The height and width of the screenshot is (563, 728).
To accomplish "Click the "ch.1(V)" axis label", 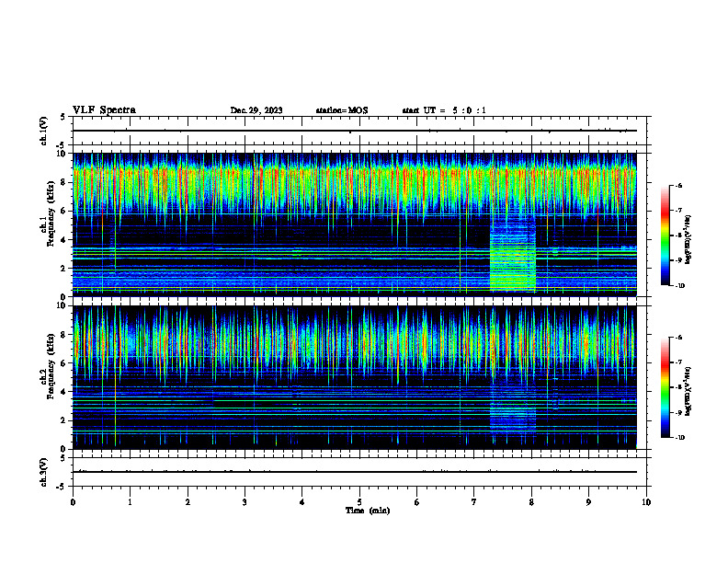I will pos(43,131).
